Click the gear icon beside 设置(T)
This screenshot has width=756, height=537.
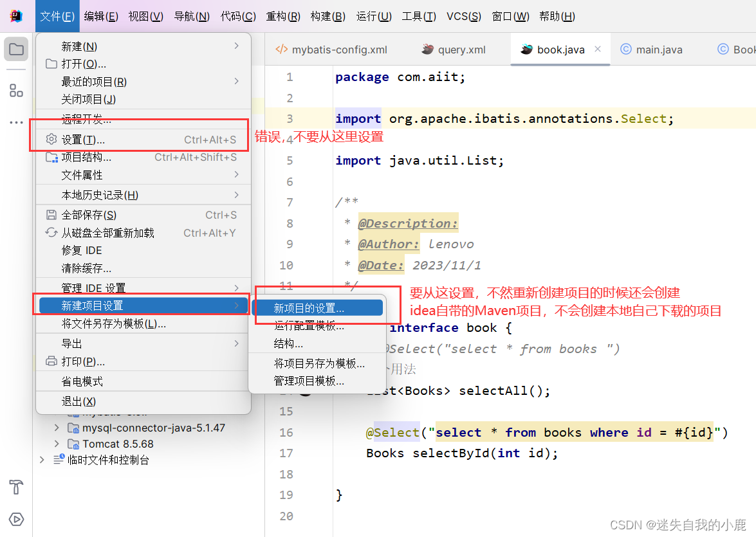coord(51,140)
